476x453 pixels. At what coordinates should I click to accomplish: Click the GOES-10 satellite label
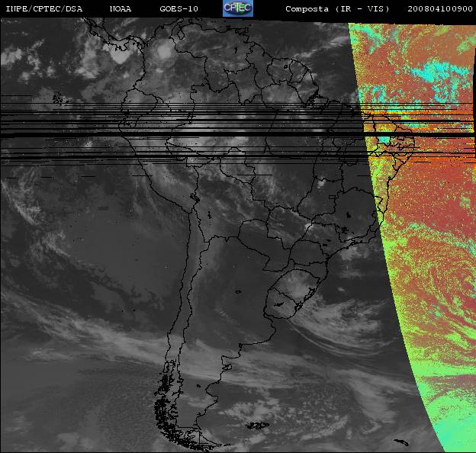(178, 9)
